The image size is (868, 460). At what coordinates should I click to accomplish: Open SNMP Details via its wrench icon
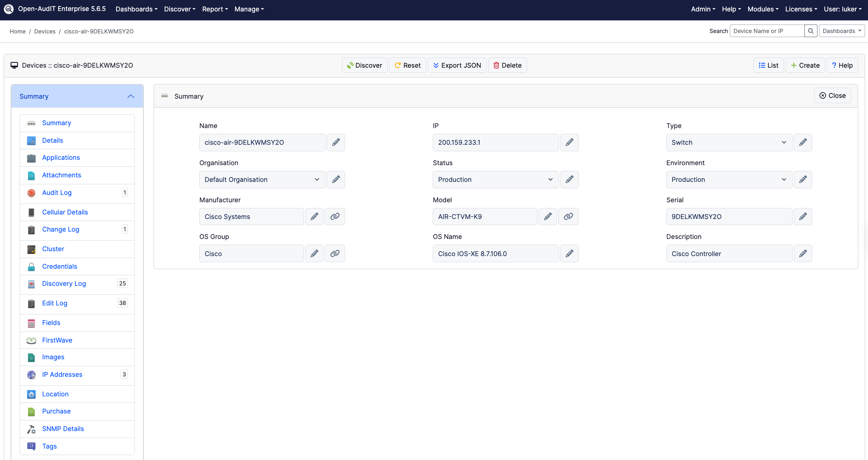31,429
